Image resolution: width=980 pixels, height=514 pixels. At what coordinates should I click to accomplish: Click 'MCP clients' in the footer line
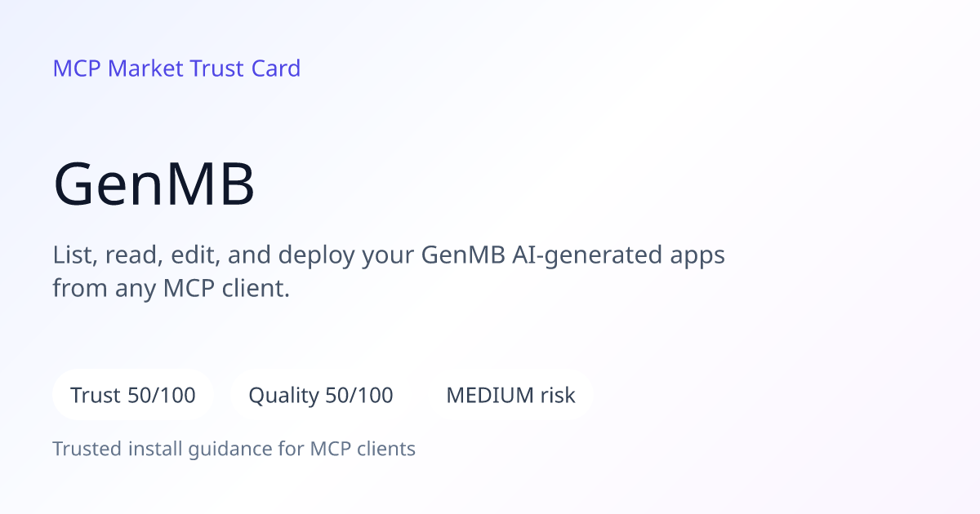click(x=363, y=449)
